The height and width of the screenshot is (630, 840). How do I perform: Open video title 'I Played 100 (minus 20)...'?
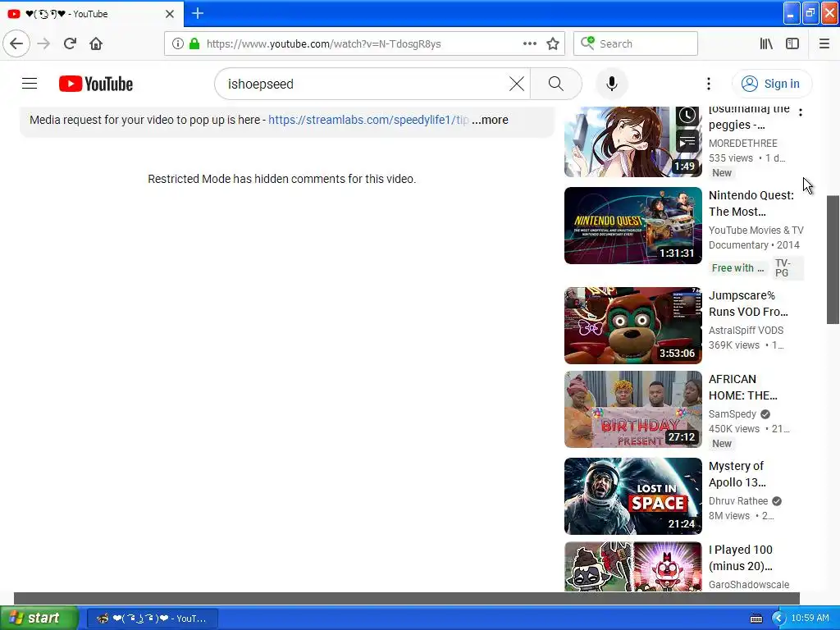coord(741,558)
